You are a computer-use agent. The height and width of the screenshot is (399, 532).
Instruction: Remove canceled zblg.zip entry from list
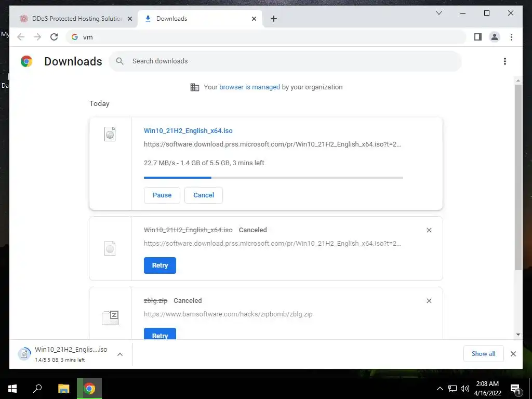click(429, 301)
